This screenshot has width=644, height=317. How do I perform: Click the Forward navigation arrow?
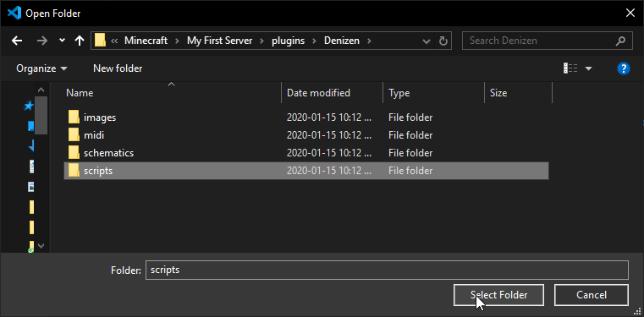coord(42,41)
